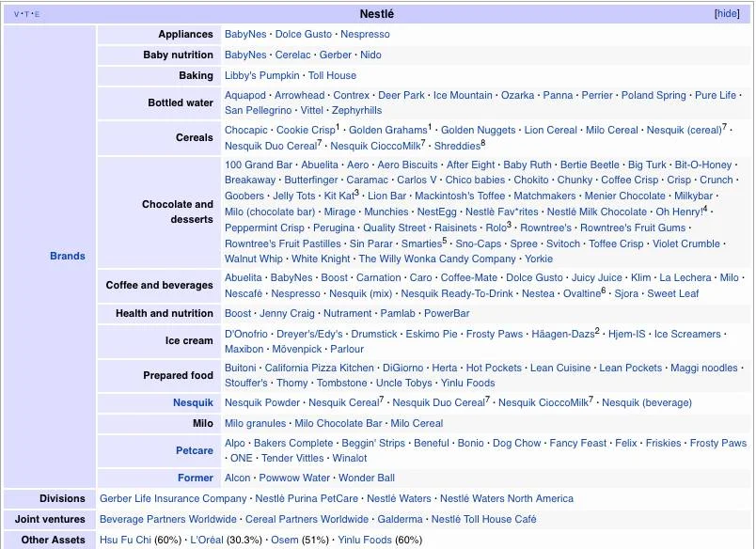Open the Coffee-Mate link
Image resolution: width=756 pixels, height=549 pixels.
point(468,277)
